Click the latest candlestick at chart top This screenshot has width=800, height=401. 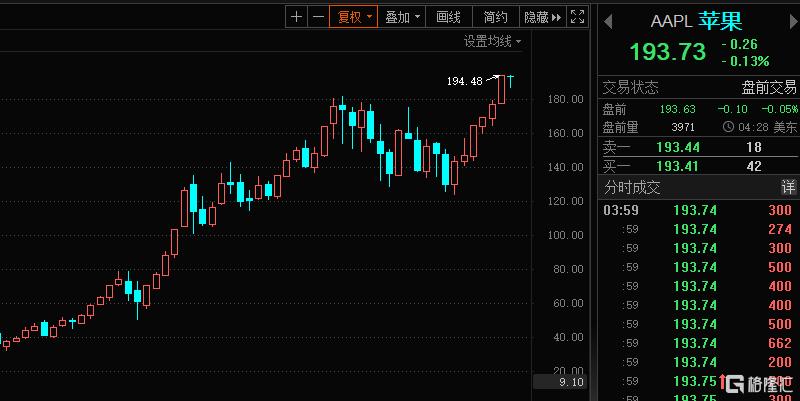tap(510, 81)
